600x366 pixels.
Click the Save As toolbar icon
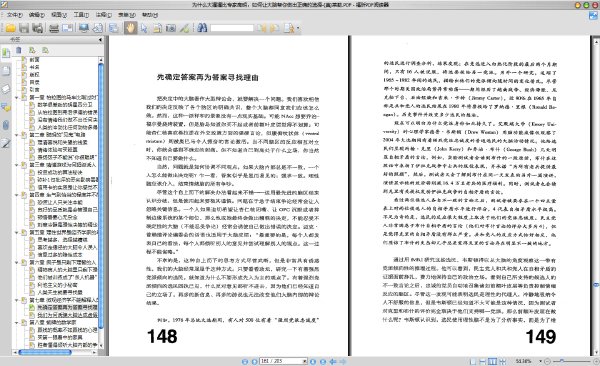tap(38, 28)
